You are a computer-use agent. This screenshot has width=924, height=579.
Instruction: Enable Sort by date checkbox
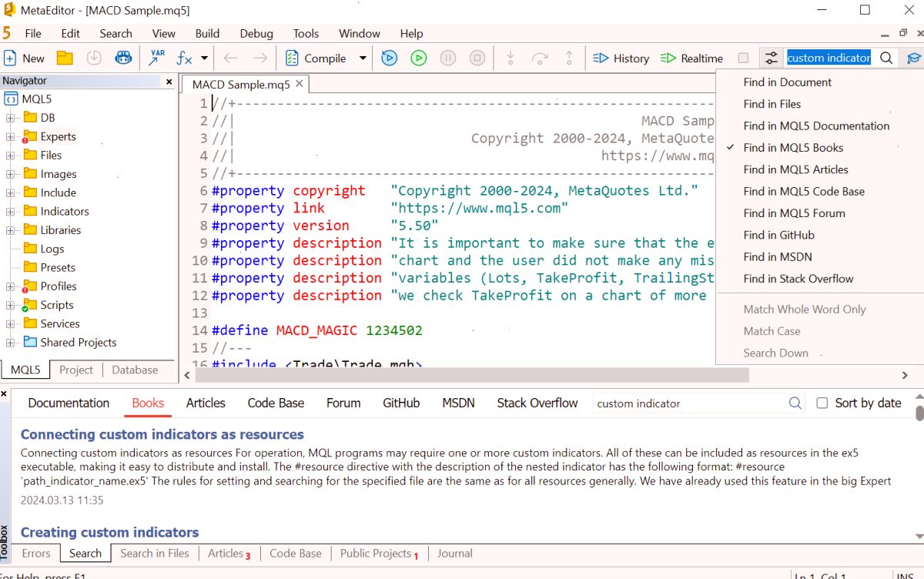coord(822,403)
